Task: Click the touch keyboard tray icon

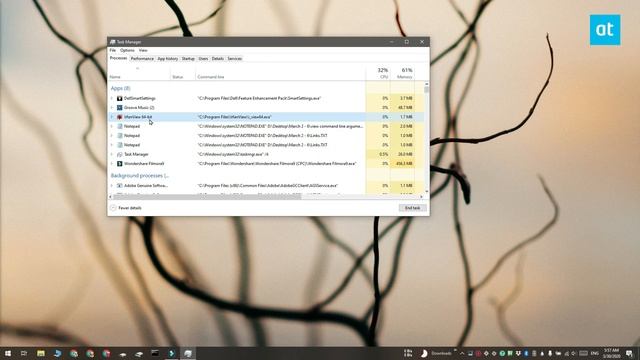Action: [x=584, y=353]
